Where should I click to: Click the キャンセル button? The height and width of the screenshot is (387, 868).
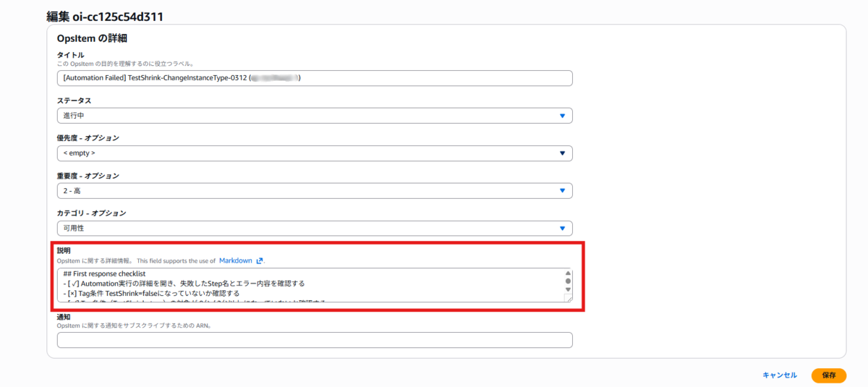click(x=780, y=375)
